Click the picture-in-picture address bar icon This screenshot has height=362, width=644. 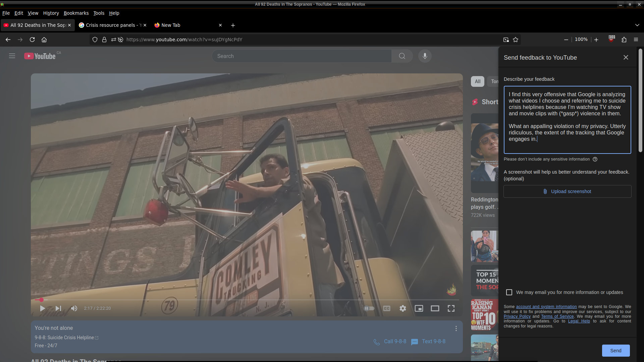506,40
